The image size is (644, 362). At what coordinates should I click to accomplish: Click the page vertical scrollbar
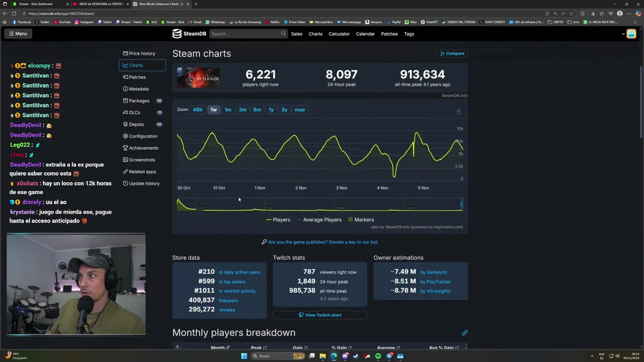click(641, 103)
